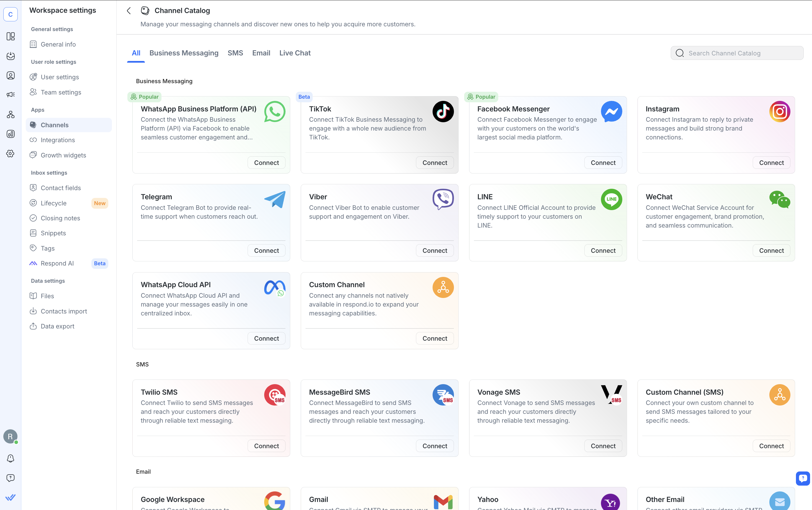Focus the Search Channel Catalog field
The width and height of the screenshot is (812, 510).
pos(737,53)
